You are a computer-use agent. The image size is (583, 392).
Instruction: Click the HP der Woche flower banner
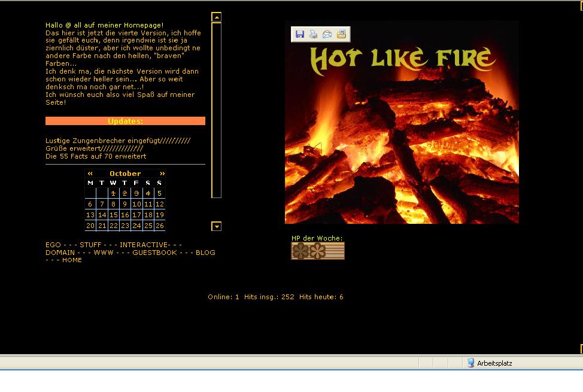point(318,251)
